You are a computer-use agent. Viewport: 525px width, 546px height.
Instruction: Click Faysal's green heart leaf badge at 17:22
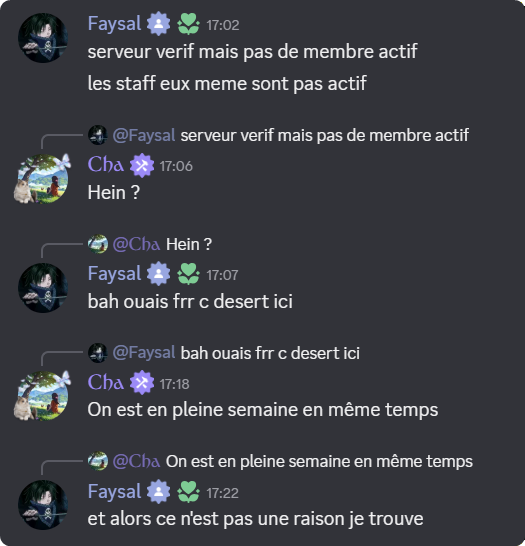[188, 492]
